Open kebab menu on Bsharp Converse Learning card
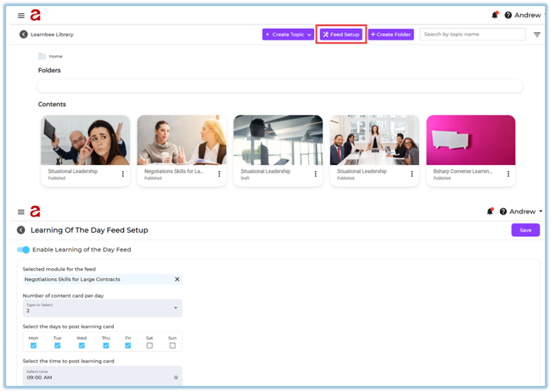 (x=508, y=174)
